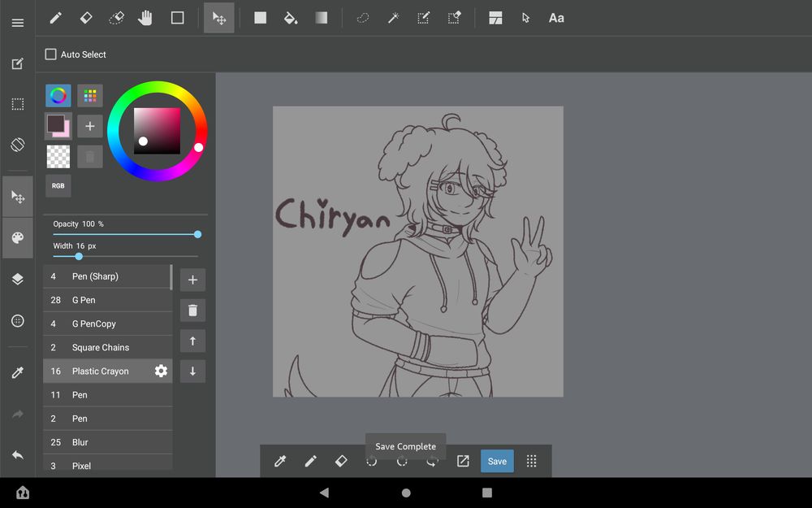Screen dimensions: 812x508
Task: Tap the Android Home navigation button
Action: click(x=406, y=493)
